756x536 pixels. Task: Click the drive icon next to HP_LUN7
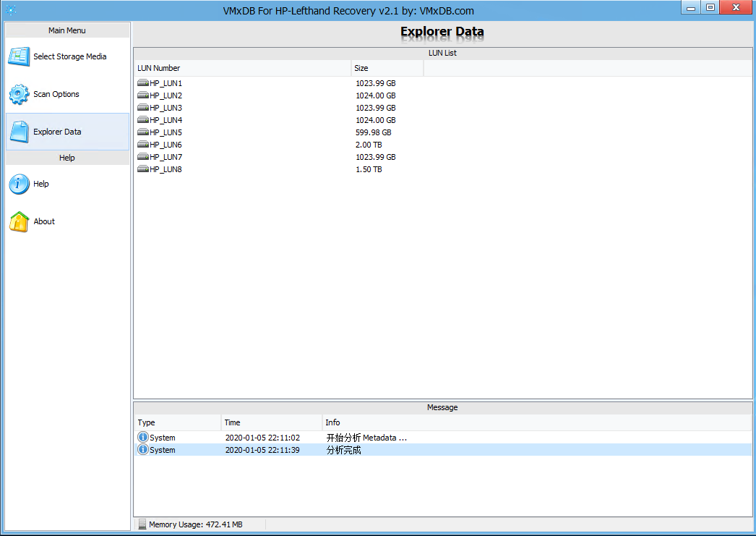click(142, 157)
